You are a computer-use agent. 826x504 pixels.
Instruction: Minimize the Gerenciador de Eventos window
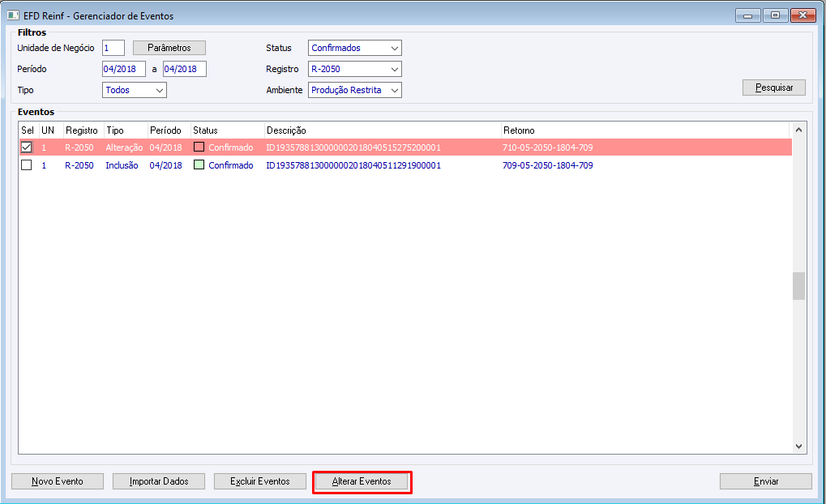tap(748, 15)
